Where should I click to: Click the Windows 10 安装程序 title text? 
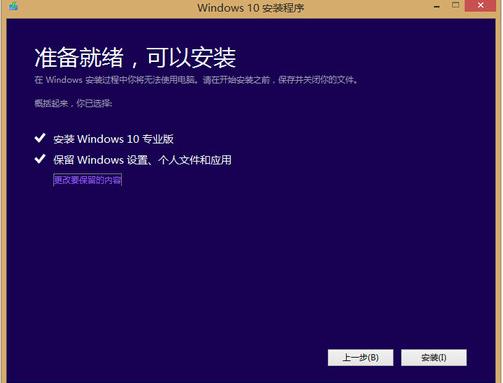(250, 7)
